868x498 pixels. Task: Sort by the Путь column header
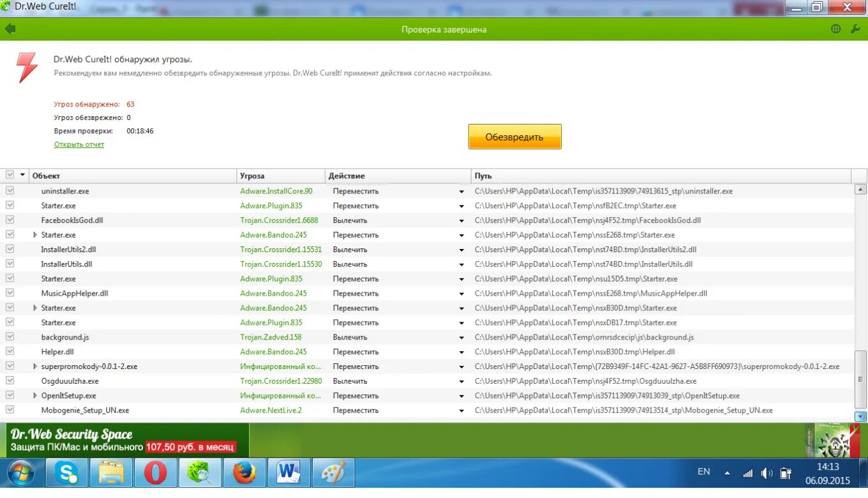661,176
